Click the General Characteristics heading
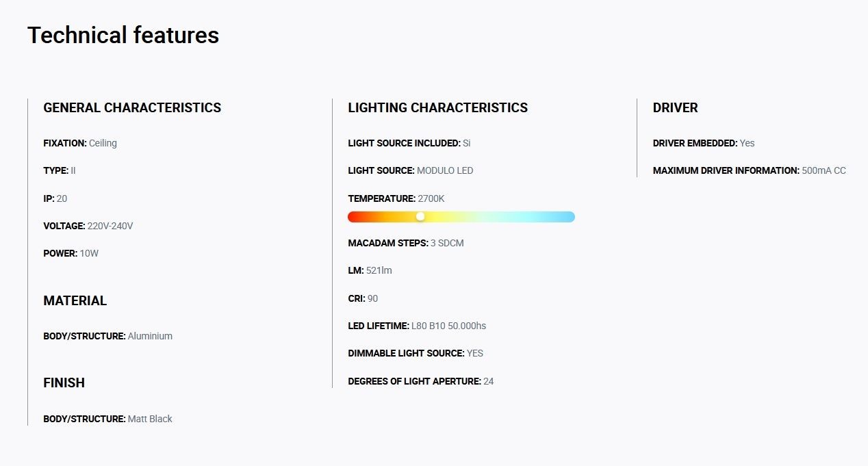This screenshot has height=466, width=868. pyautogui.click(x=132, y=107)
